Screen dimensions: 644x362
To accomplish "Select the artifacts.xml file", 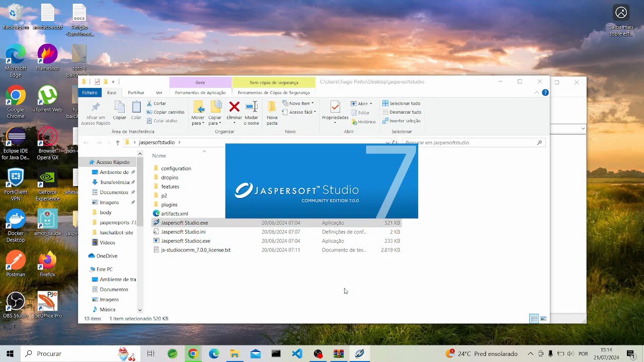I will click(174, 214).
